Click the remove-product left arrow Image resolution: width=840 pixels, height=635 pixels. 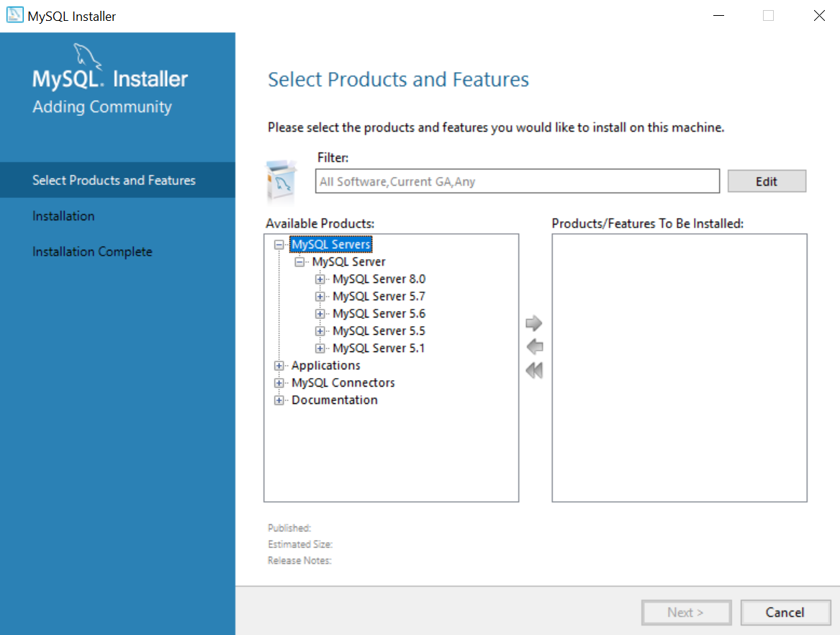point(534,347)
